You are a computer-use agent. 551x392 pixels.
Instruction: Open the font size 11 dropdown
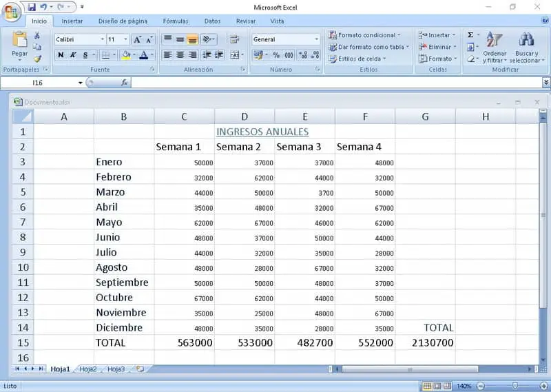click(x=125, y=39)
